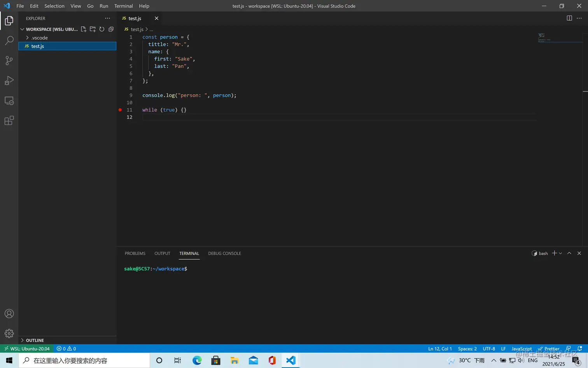Toggle the breakpoint on line 11
Screen dimensions: 588x368
pos(120,110)
